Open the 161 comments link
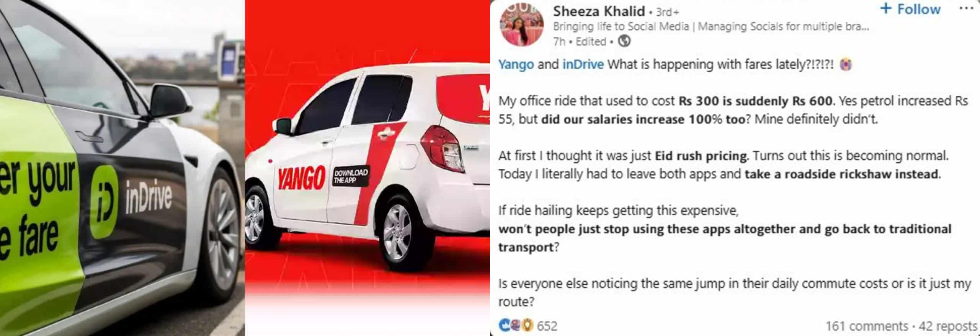980x336 pixels. click(867, 326)
